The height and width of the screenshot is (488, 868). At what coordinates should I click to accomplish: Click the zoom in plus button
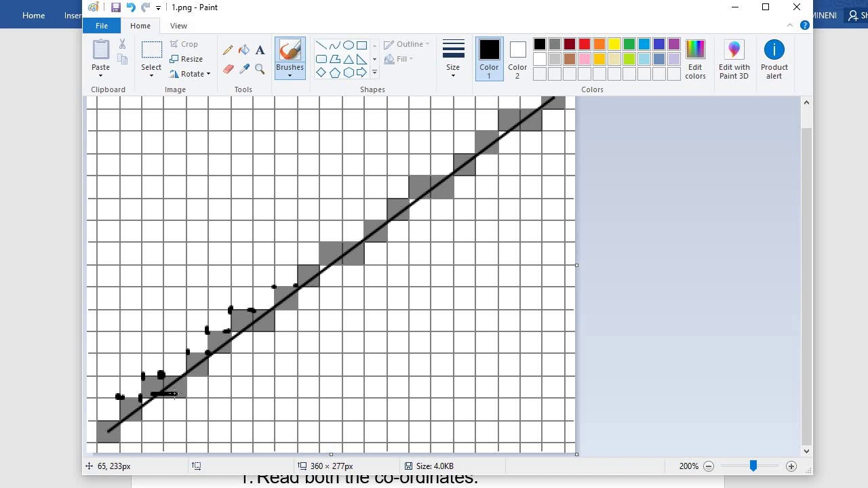(791, 466)
